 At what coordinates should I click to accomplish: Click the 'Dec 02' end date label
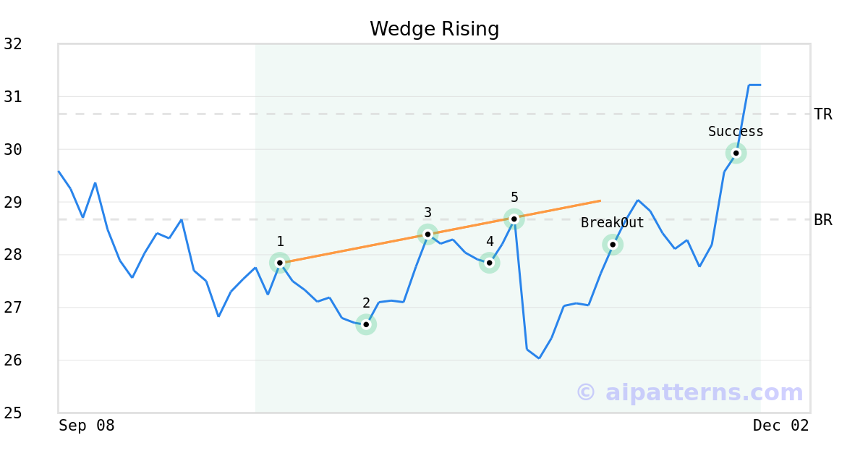pyautogui.click(x=780, y=426)
